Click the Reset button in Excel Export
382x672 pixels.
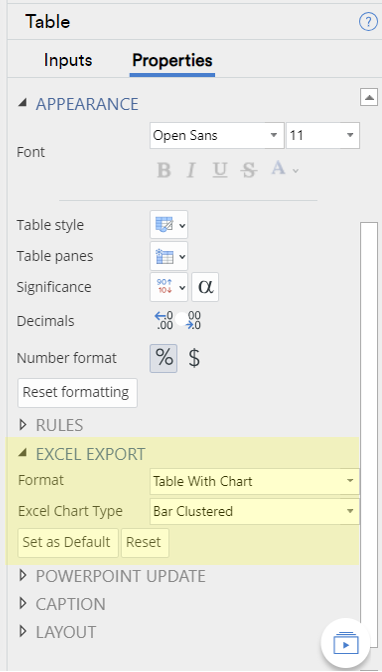(145, 543)
